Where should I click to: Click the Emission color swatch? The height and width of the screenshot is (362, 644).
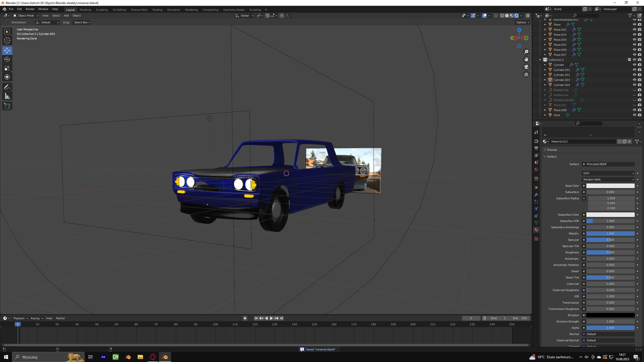point(610,315)
